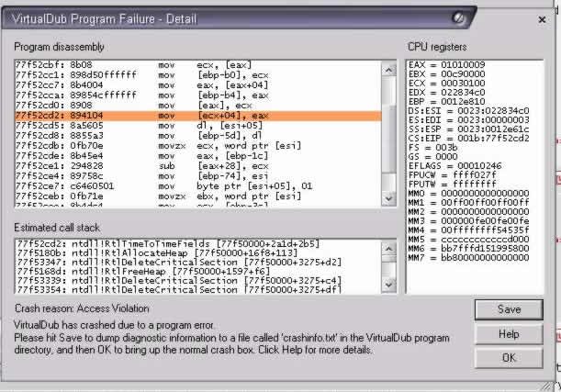Viewport: 561px width, 392px height.
Task: Confirm with the OK button
Action: 509,358
